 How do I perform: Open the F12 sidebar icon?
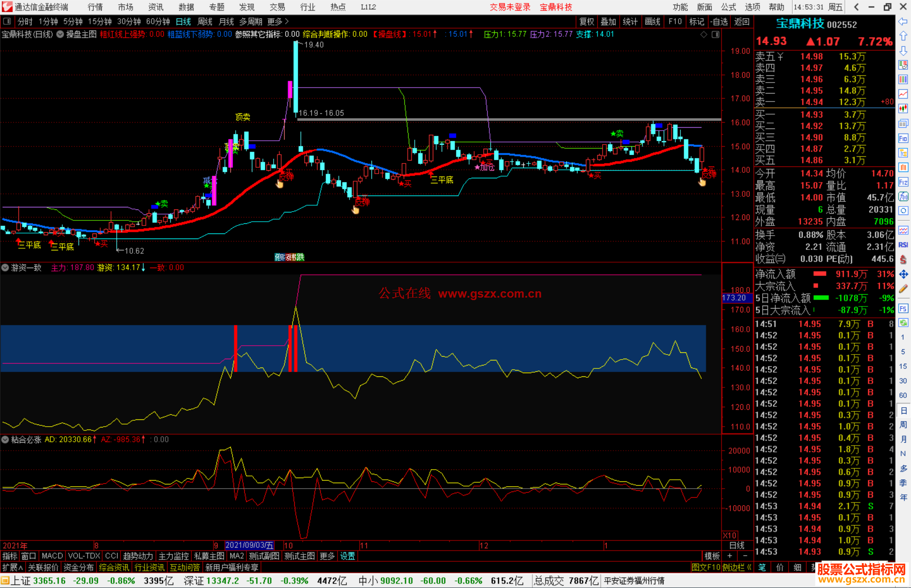point(903,182)
